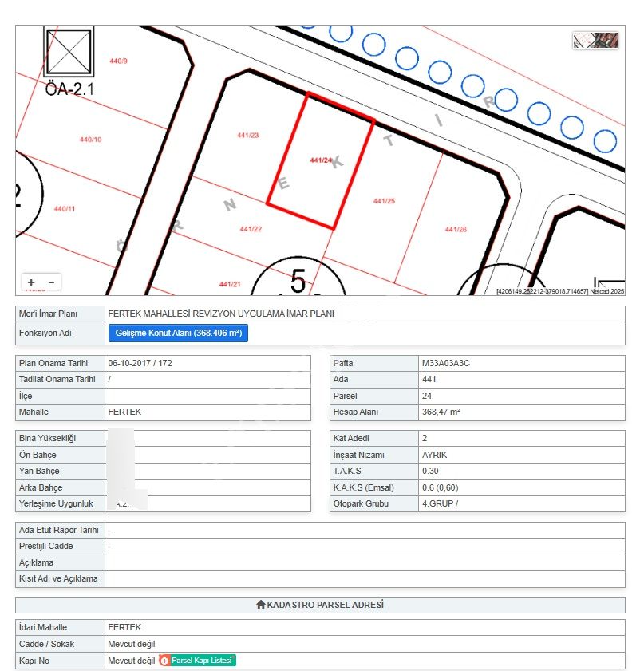Select parcel 441/25 on the map
Viewport: 644px width, 671px height.
tap(384, 201)
